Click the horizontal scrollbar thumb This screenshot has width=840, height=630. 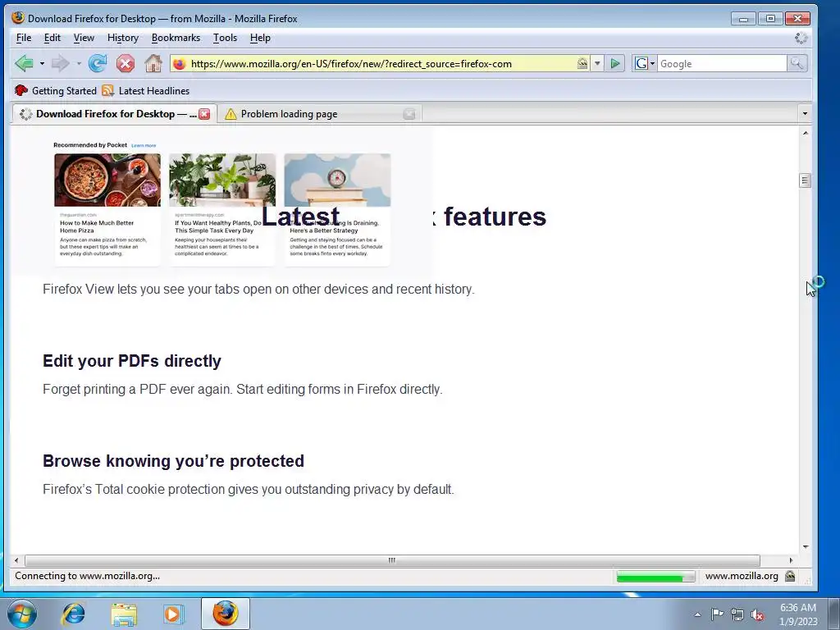392,560
